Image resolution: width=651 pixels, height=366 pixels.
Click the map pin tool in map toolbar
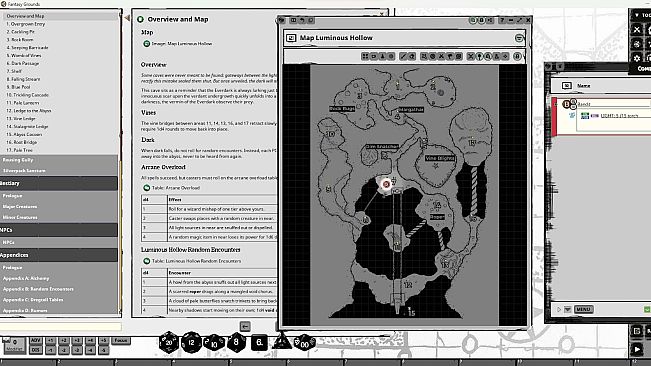coord(480,56)
